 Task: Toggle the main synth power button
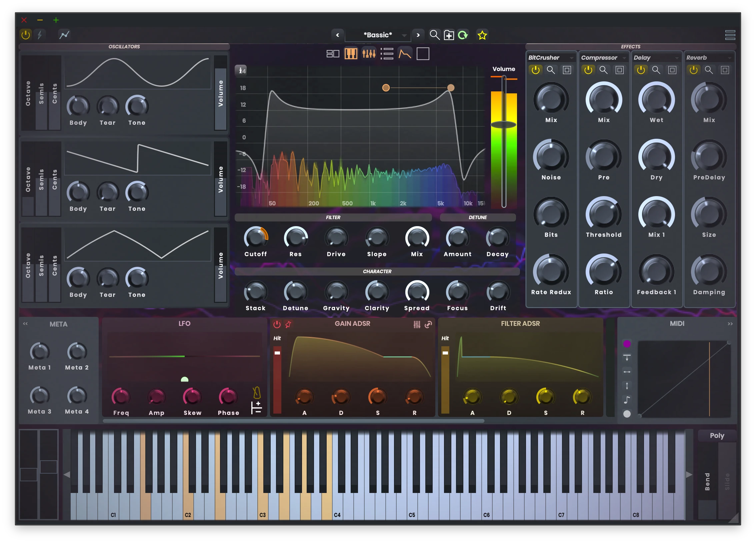(x=25, y=35)
